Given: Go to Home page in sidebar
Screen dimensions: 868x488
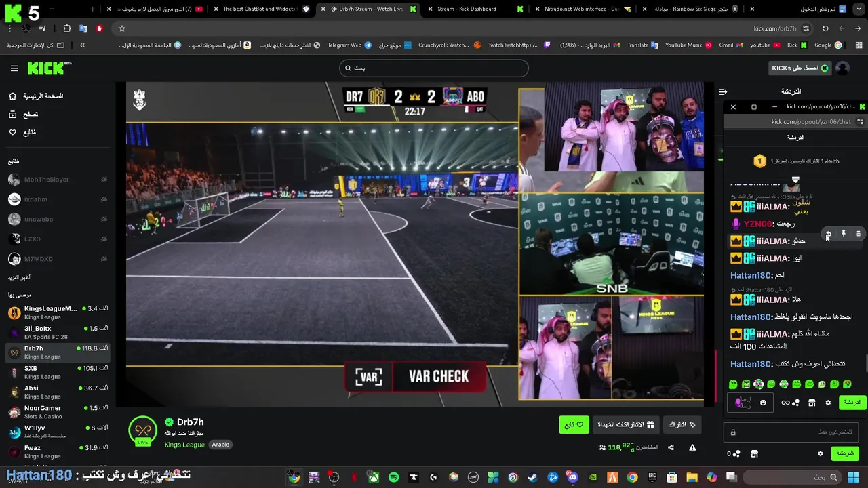Looking at the screenshot, I should coord(35,96).
